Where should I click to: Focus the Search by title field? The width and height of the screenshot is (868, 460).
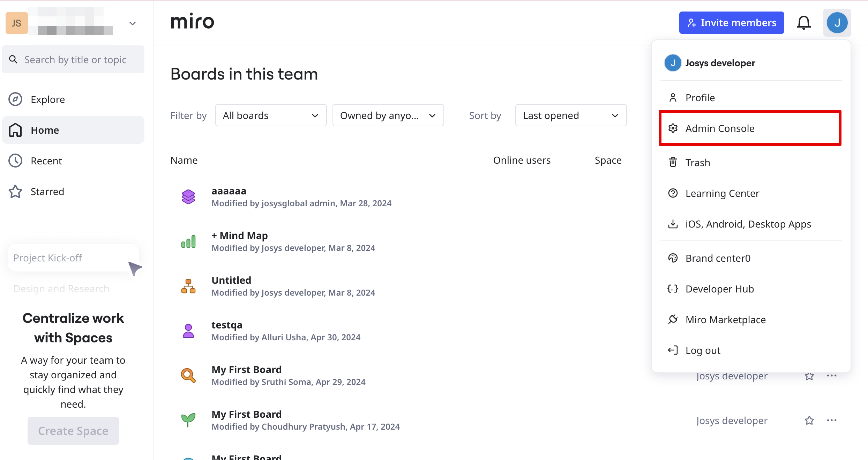click(75, 60)
